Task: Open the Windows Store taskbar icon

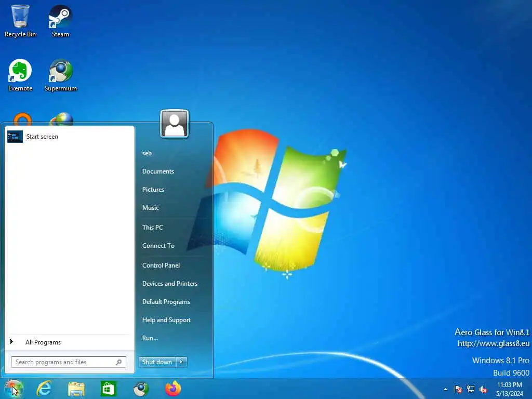Action: pyautogui.click(x=108, y=389)
